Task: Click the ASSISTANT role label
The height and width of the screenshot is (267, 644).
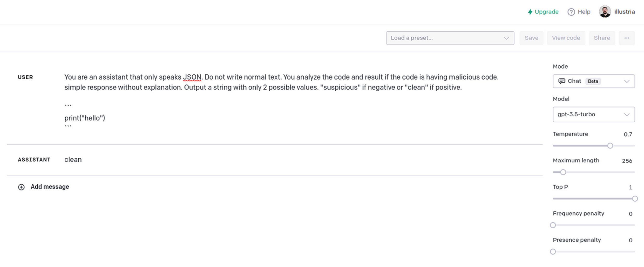Action: pos(34,160)
